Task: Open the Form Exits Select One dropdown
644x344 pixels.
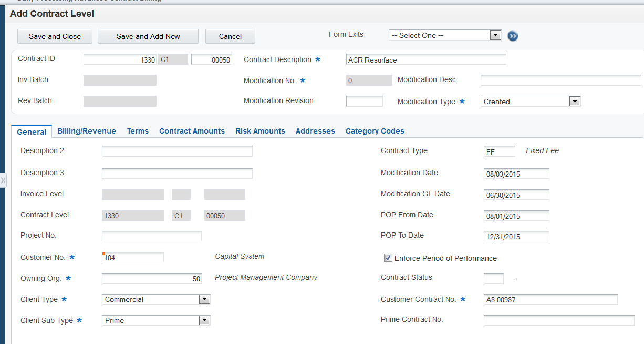Action: pos(445,35)
